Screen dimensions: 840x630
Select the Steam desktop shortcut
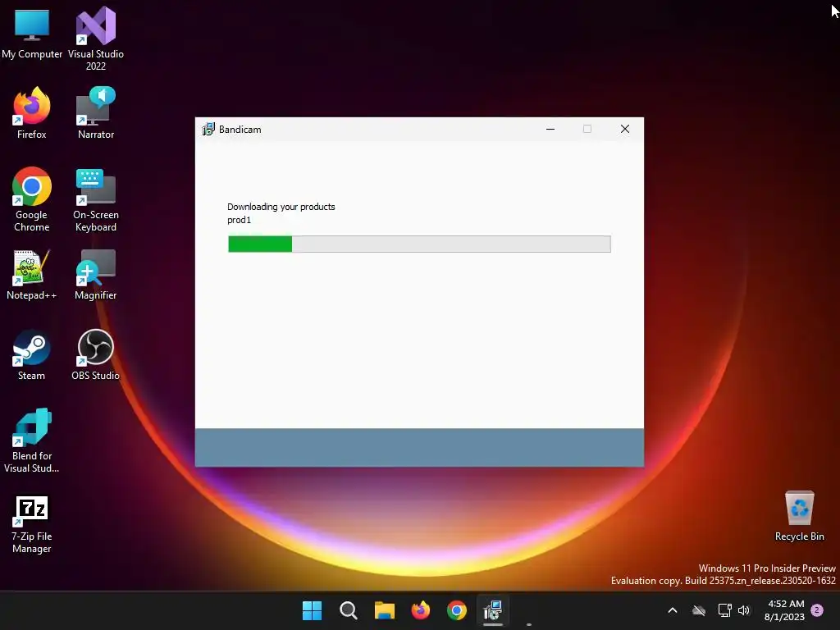[32, 355]
